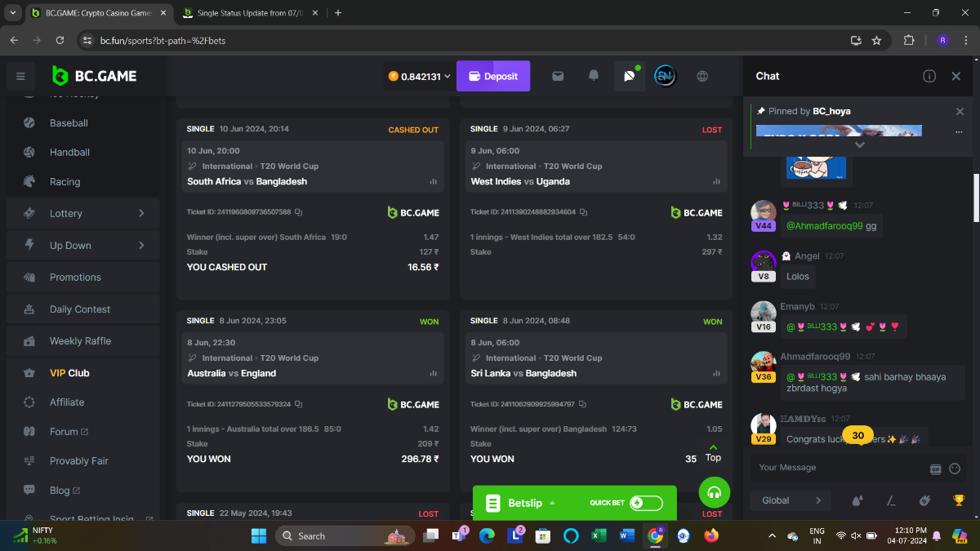This screenshot has height=551, width=980.
Task: Select Baseball in the sidebar
Action: 69,123
